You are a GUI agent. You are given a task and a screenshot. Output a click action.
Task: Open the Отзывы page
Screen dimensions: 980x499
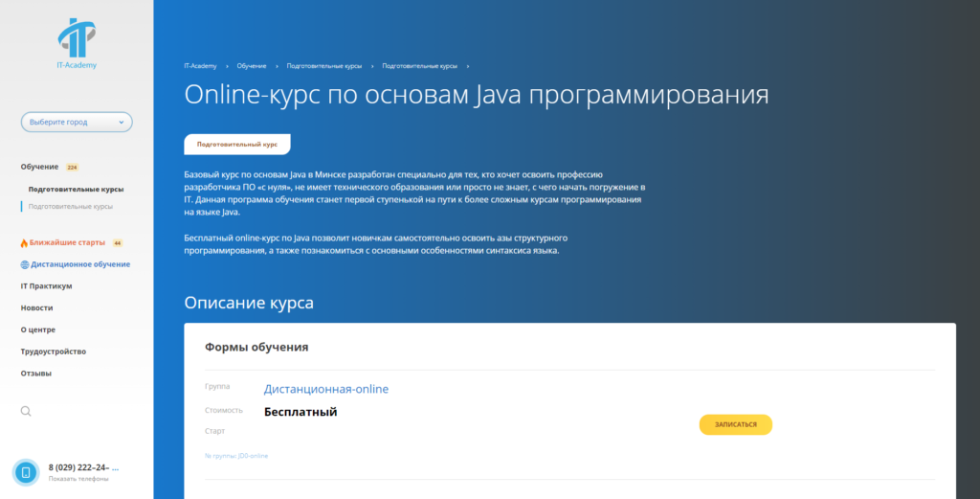coord(36,374)
